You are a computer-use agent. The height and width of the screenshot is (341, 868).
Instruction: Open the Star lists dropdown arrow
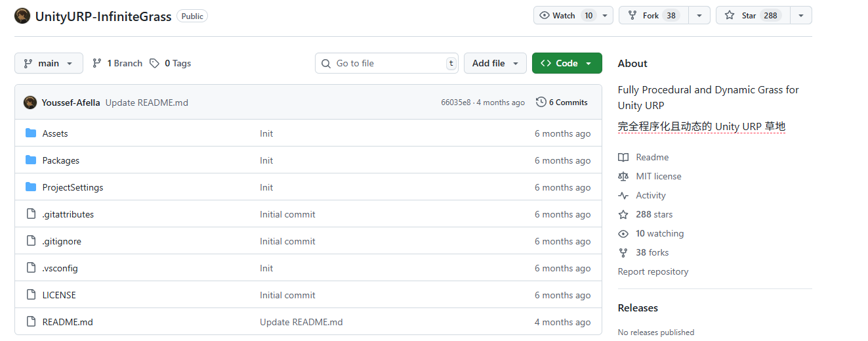[801, 15]
